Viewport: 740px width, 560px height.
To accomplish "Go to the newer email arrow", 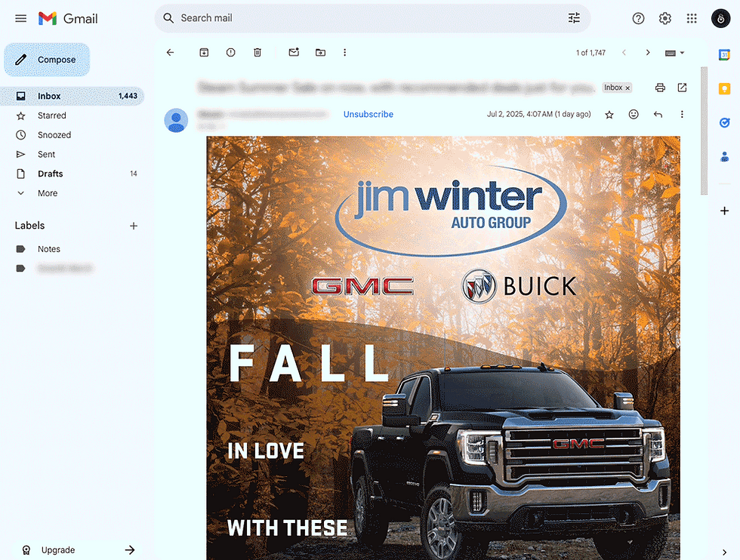I will tap(624, 52).
